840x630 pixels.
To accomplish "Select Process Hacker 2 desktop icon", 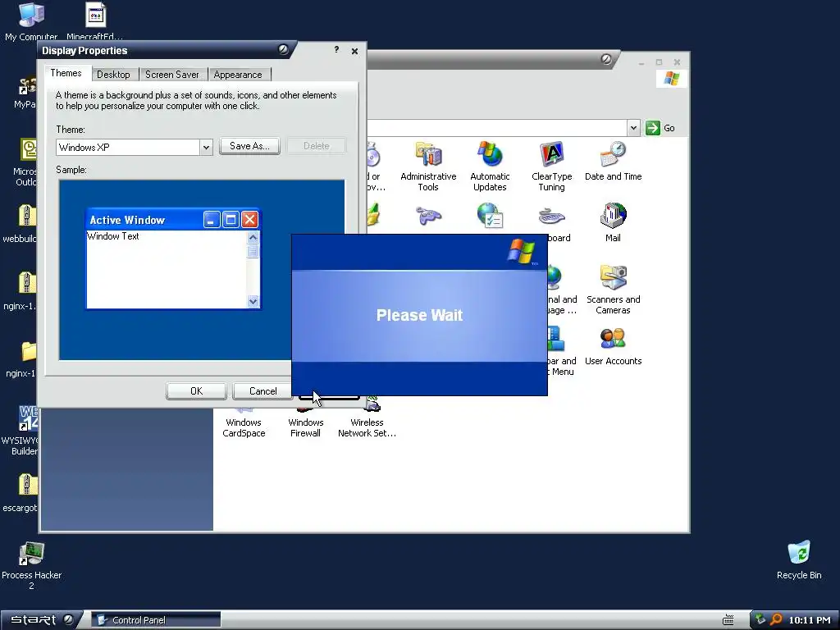I will click(x=32, y=566).
